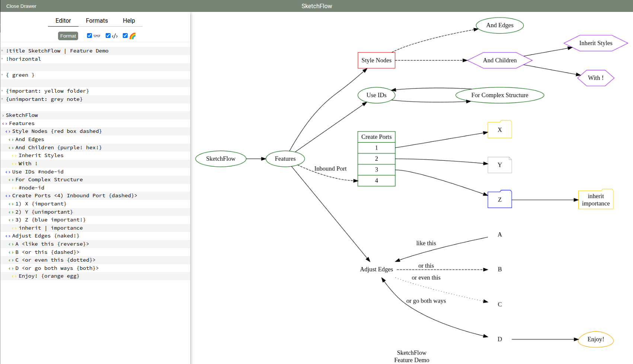This screenshot has width=633, height=364.
Task: Select the blue folder node labeled Z
Action: tap(499, 199)
